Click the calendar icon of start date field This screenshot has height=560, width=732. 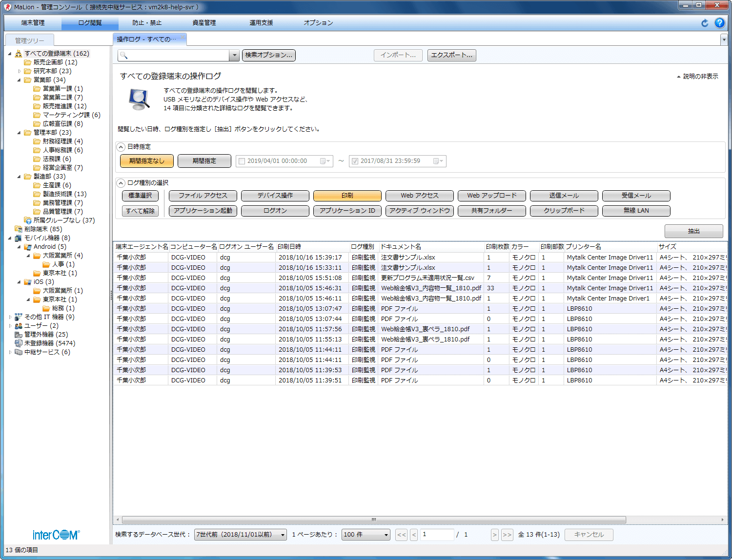pyautogui.click(x=324, y=161)
